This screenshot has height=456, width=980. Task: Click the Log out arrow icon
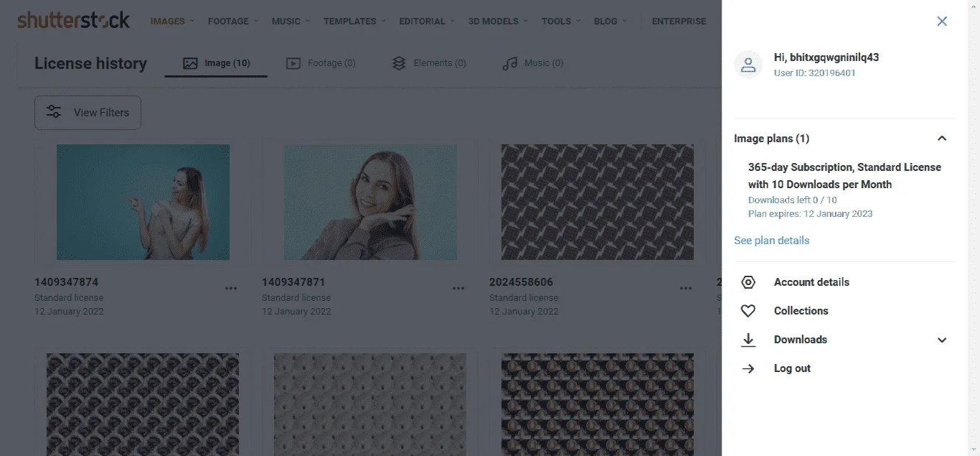[748, 368]
